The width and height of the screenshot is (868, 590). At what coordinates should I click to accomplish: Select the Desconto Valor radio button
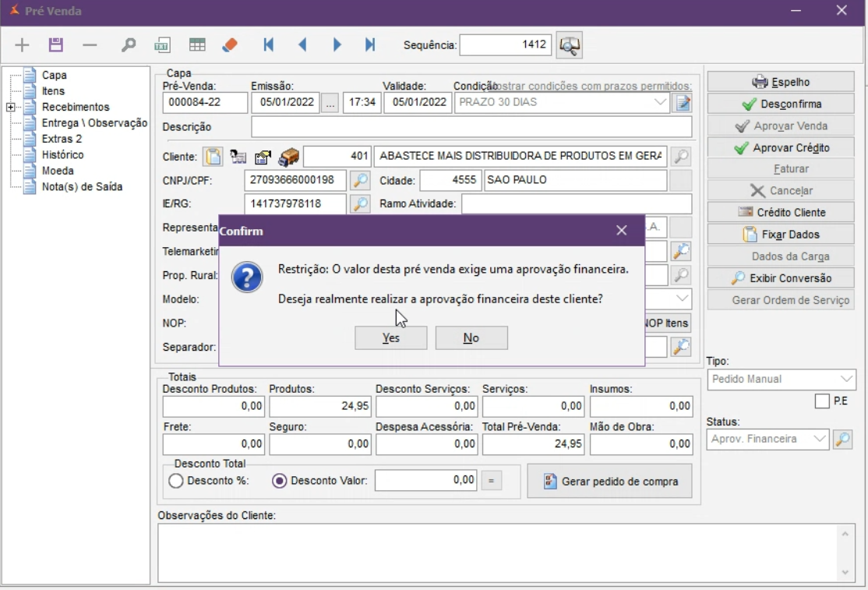[280, 481]
